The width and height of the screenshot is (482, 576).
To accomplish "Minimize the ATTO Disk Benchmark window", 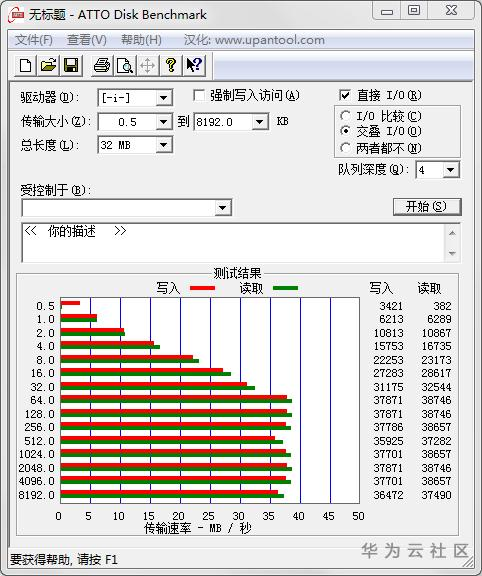I will [387, 10].
